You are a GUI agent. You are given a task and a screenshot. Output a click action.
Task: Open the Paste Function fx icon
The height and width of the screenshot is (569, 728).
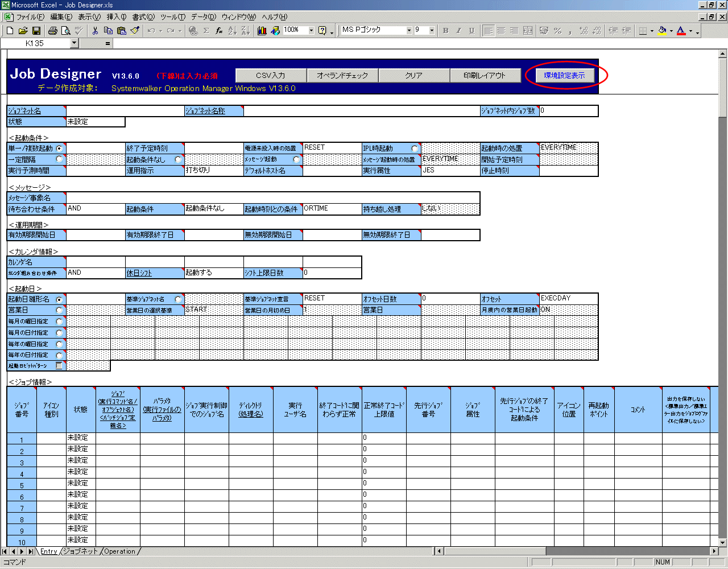tap(219, 31)
